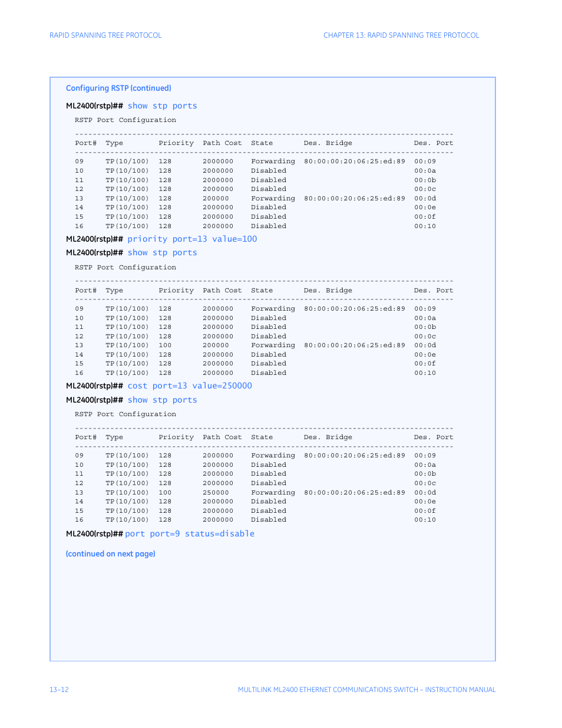This screenshot has width=562, height=728.
Task: Click the ML2400(rstp)## prompt before "priority port=13"
Action: [94, 239]
